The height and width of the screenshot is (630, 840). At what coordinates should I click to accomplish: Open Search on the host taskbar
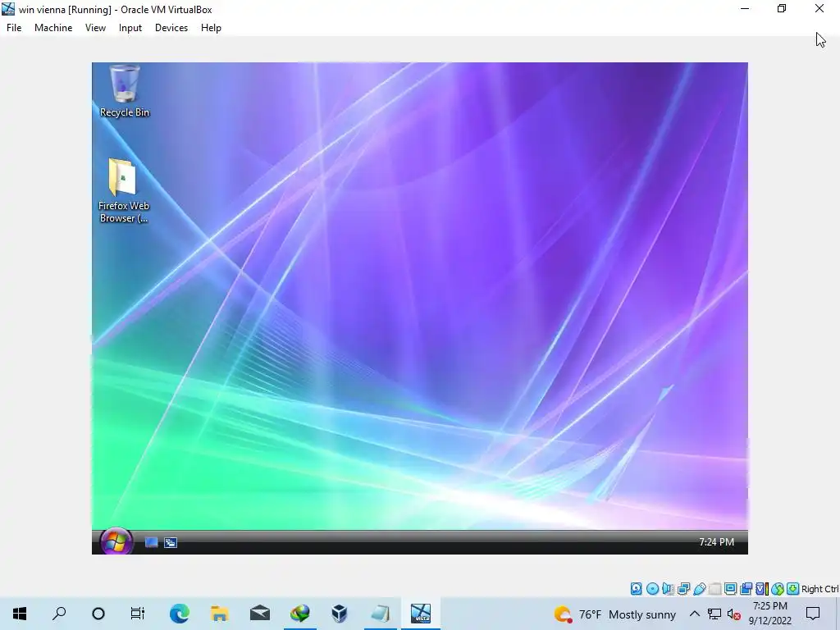click(59, 614)
